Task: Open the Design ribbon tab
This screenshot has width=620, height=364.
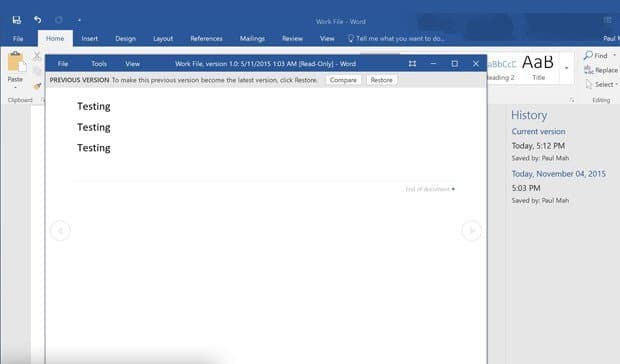Action: [126, 38]
